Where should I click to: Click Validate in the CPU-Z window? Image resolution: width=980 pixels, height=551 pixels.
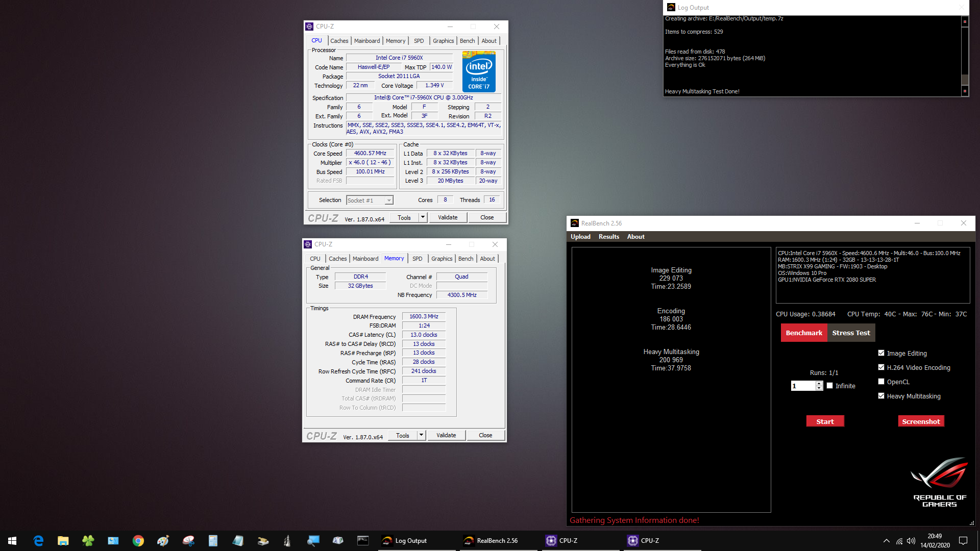448,217
